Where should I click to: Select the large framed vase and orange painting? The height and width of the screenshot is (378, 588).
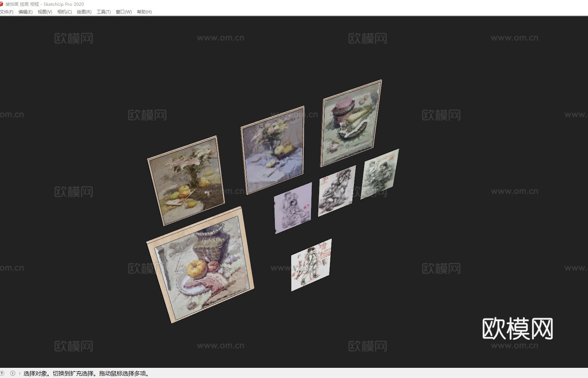click(x=200, y=265)
